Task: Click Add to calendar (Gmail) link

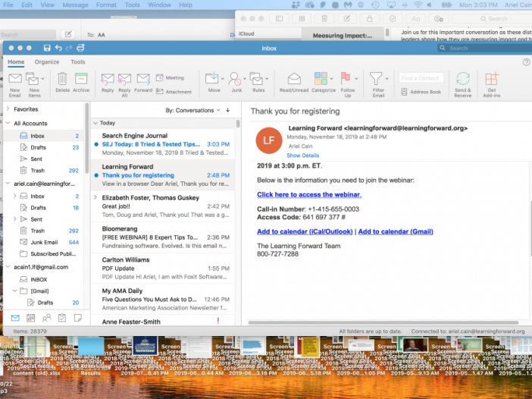Action: (396, 231)
